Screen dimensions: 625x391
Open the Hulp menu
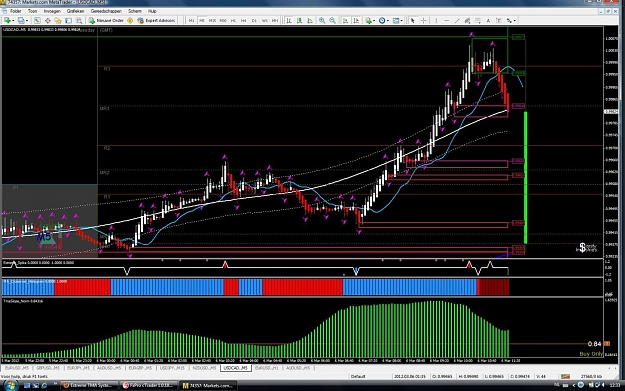152,11
